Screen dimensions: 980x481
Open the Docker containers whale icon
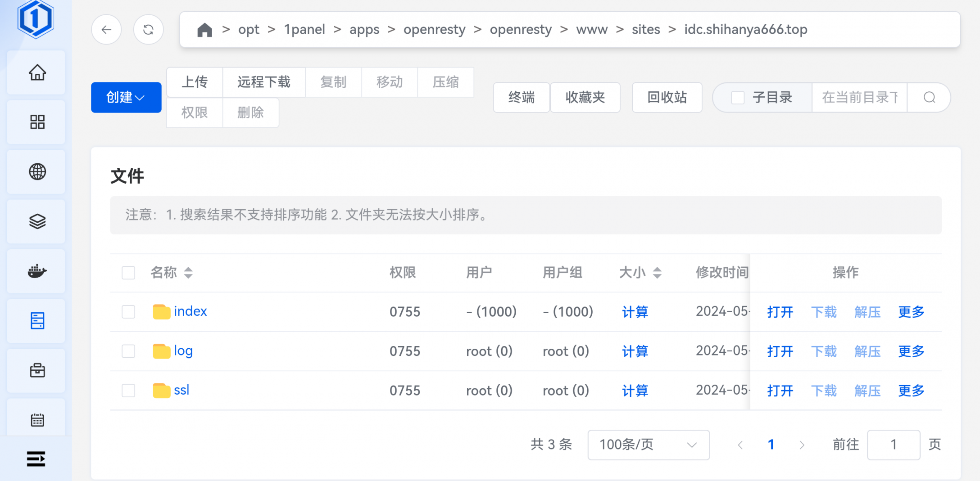pyautogui.click(x=37, y=271)
